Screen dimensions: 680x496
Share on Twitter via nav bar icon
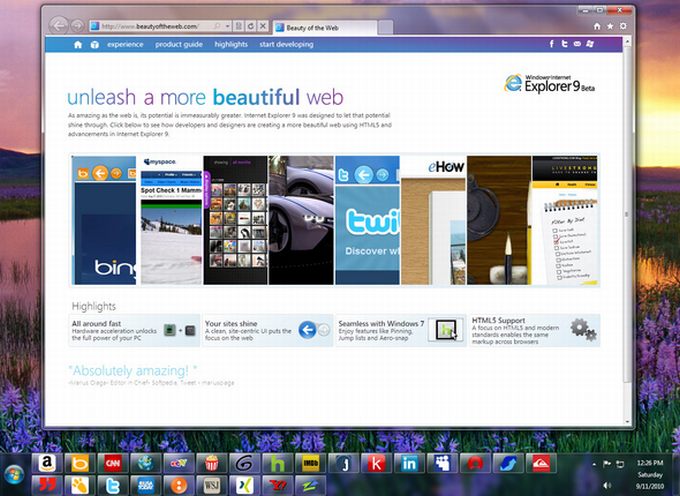point(564,44)
